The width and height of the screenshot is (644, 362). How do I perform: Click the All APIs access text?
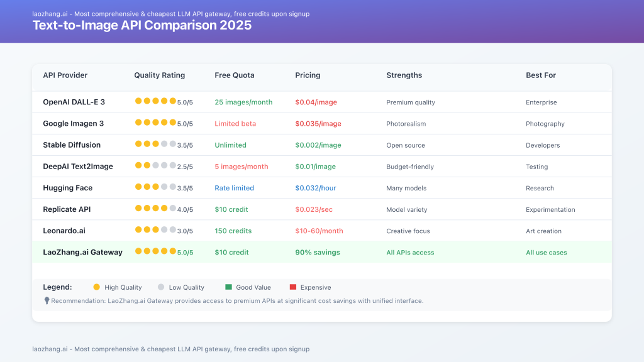(410, 253)
